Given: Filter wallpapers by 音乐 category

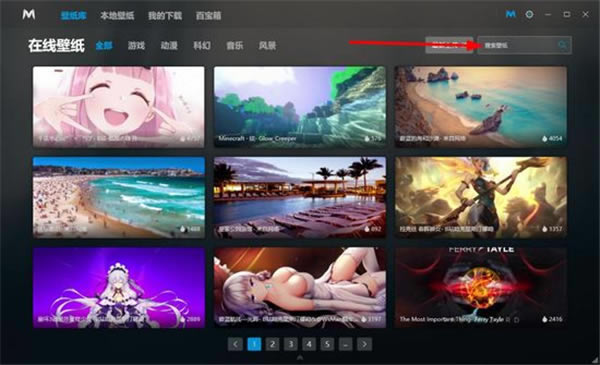Looking at the screenshot, I should tap(235, 46).
